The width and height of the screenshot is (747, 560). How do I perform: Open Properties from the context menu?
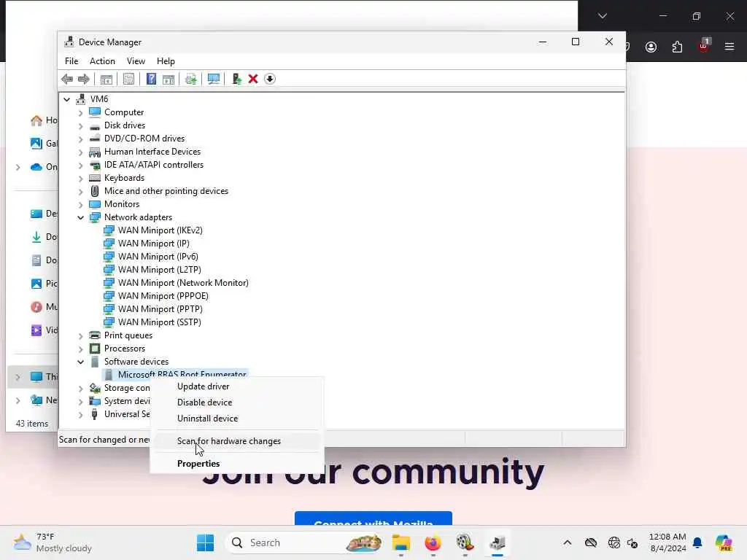[x=237, y=464]
